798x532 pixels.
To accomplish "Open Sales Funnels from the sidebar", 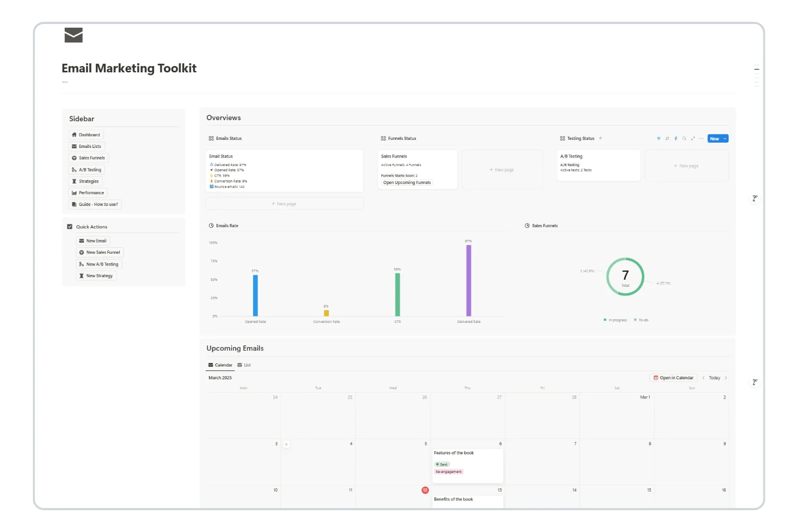I will point(88,157).
